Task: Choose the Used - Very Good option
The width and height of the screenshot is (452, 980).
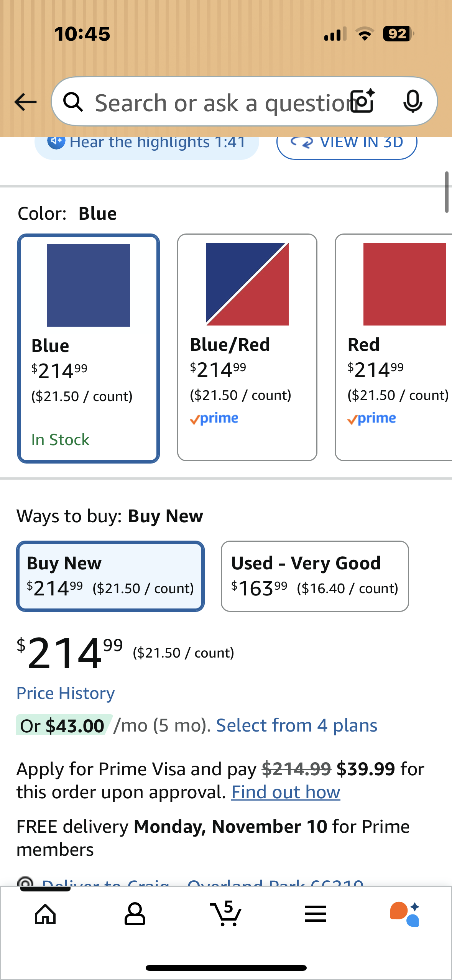Action: coord(315,576)
